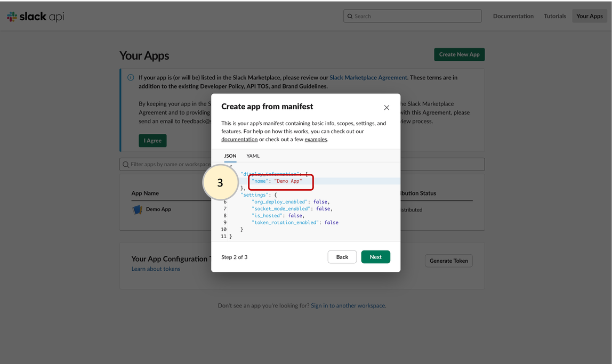Select the JSON tab
The image size is (612, 364).
click(x=230, y=156)
